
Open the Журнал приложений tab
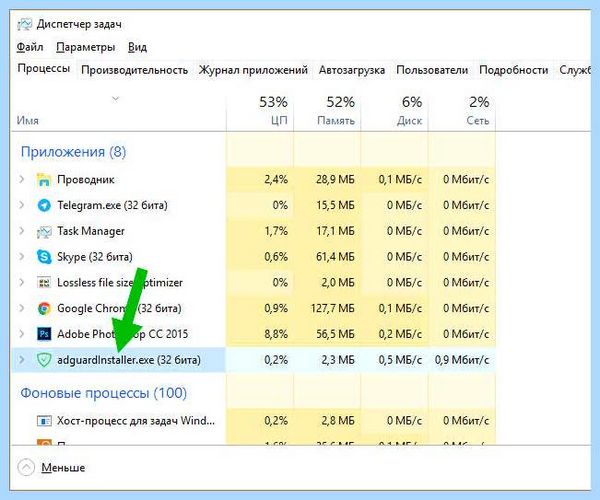[x=253, y=70]
